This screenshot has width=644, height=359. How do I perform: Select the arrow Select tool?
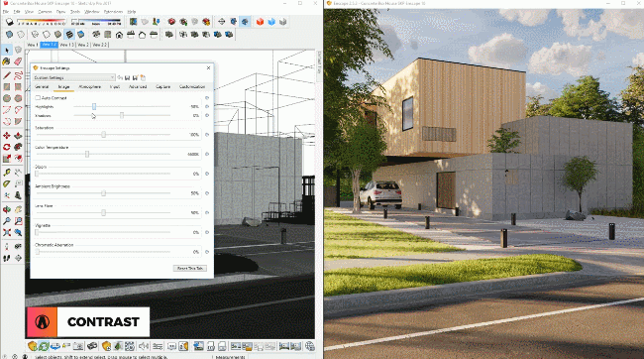(x=7, y=51)
